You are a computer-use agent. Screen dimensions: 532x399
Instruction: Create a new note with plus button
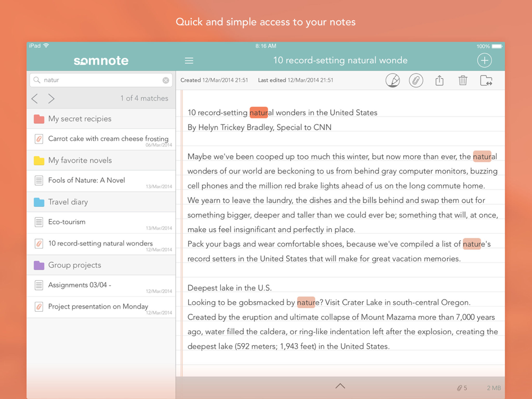[484, 61]
